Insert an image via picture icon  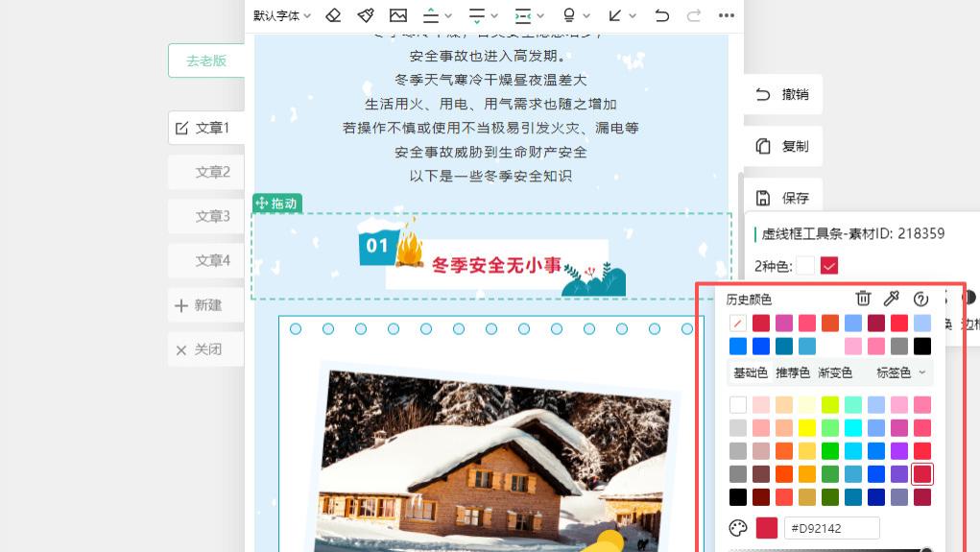398,15
